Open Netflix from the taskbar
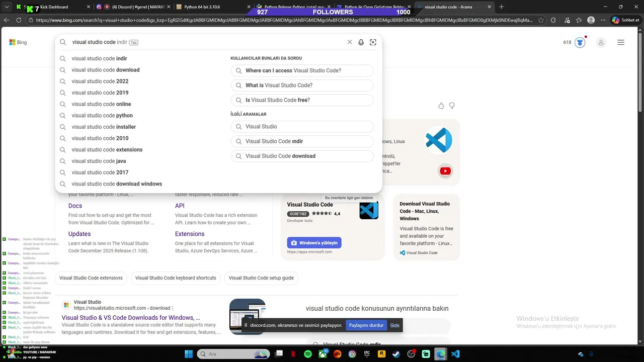 (x=293, y=354)
